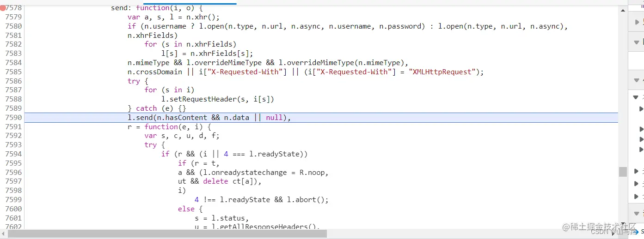
Task: Click line number 7590 in the gutter
Action: (x=13, y=118)
